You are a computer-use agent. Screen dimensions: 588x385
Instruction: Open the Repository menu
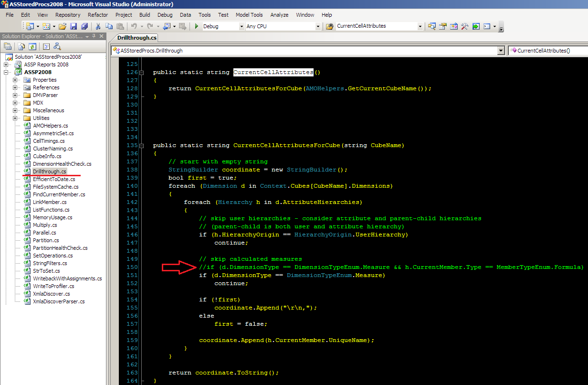tap(68, 15)
